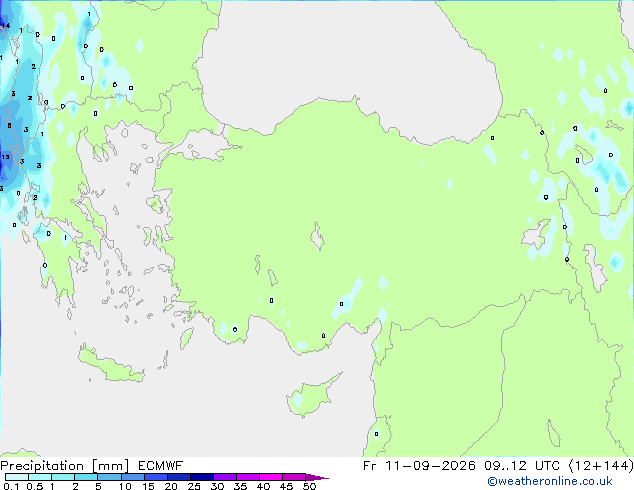Select the 40 mm magenta legend swatch
Viewport: 634px width, 490px height.
tap(271, 477)
